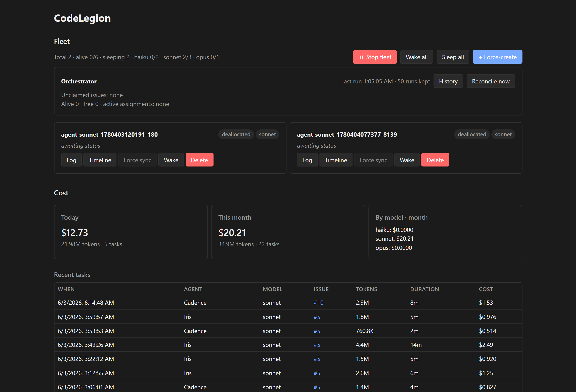
Task: Click the 'awaiting status' text on agent ending -8139
Action: (316, 146)
